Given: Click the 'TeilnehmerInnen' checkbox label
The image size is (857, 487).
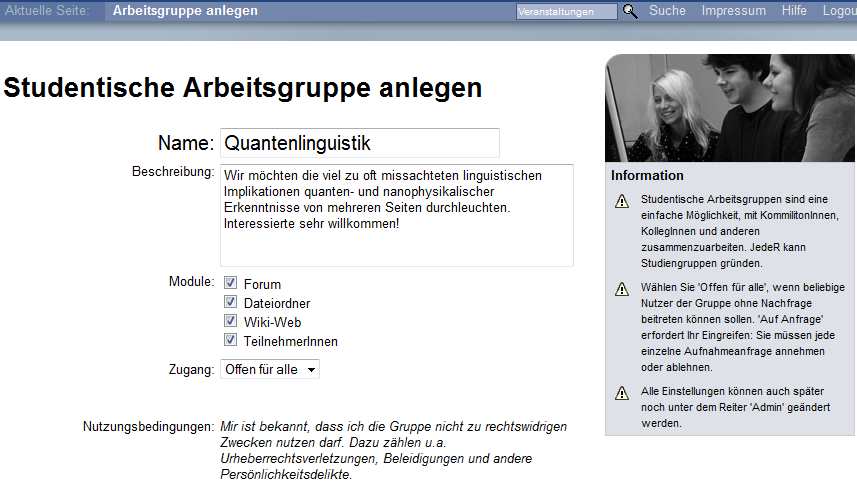Looking at the screenshot, I should [x=290, y=342].
